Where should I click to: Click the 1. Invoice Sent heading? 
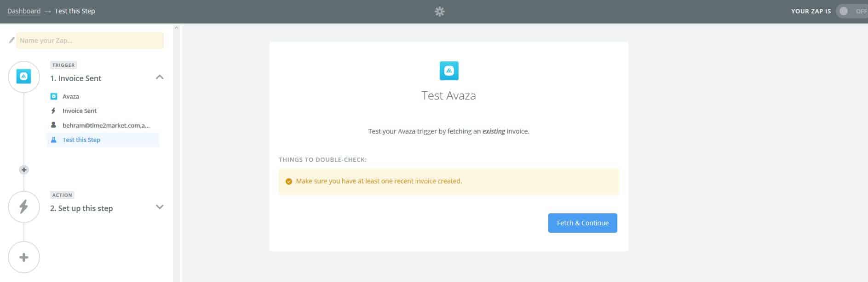[76, 78]
